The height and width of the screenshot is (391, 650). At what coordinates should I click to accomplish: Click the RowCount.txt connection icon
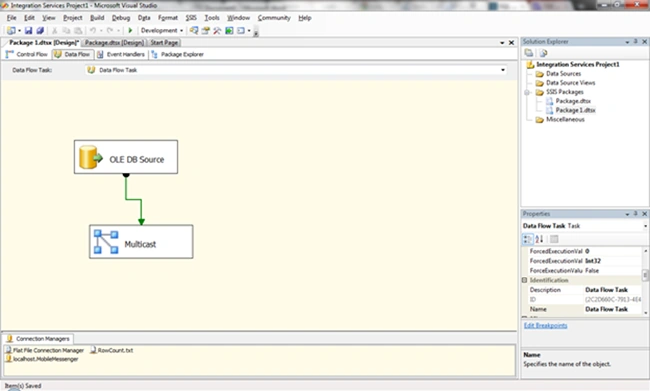(93, 350)
